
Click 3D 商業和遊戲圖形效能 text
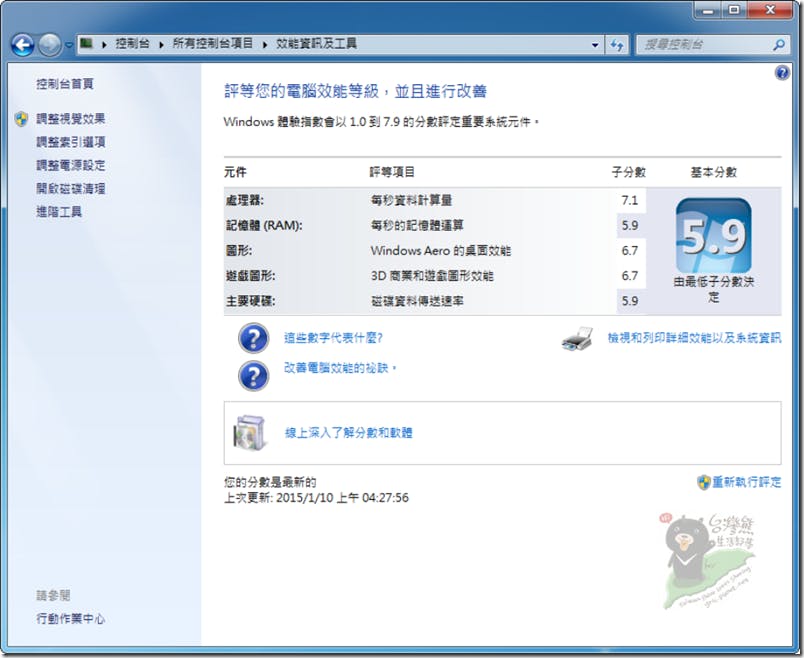[x=432, y=275]
